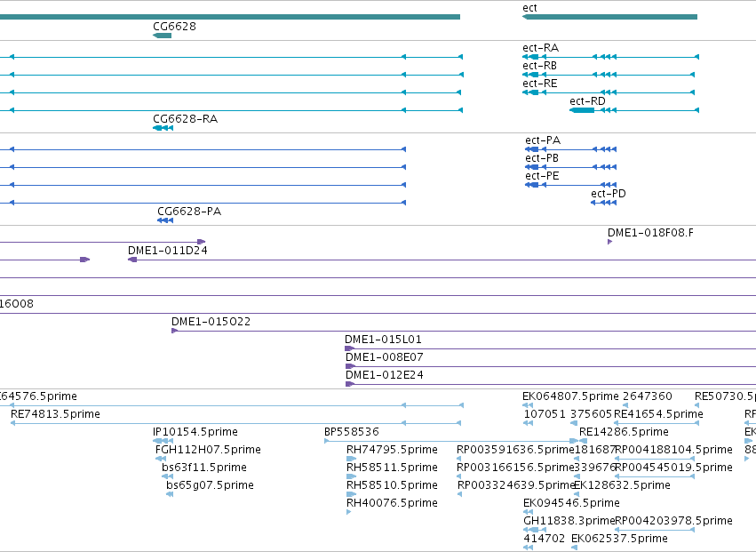This screenshot has height=552, width=756.
Task: Select the ect gene bar
Action: pyautogui.click(x=610, y=17)
